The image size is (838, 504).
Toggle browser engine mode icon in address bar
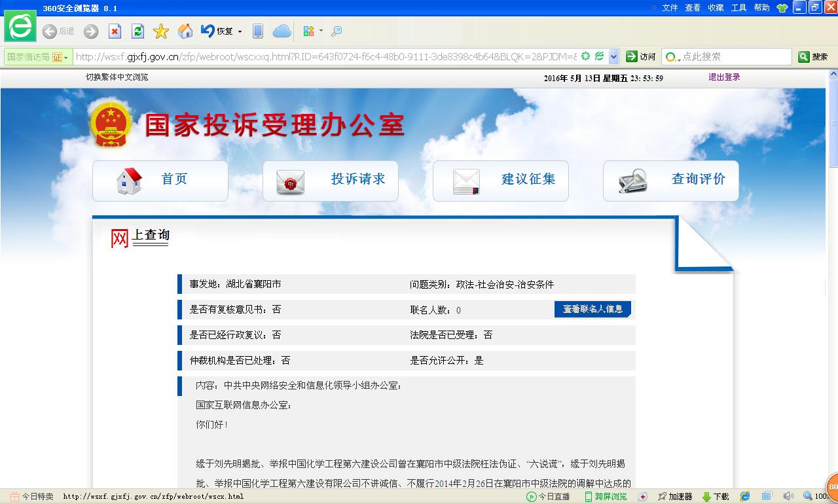click(x=599, y=57)
